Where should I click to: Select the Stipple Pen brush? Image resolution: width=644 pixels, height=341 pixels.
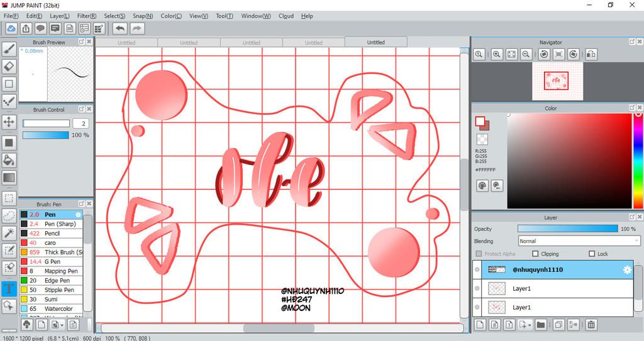pos(52,290)
